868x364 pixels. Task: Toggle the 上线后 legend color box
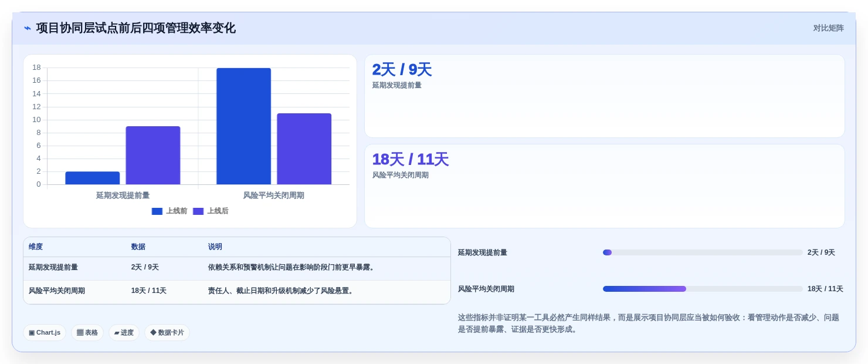tap(198, 211)
